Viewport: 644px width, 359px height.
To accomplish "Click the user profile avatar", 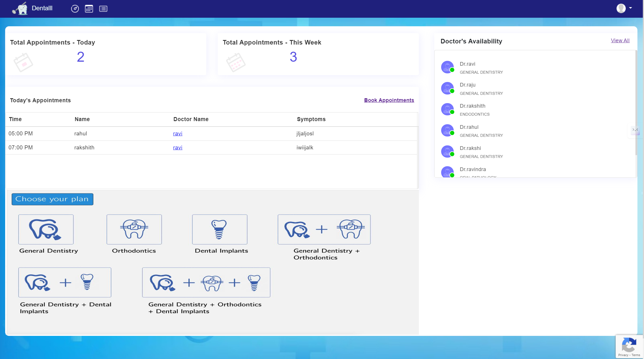I will (x=621, y=8).
